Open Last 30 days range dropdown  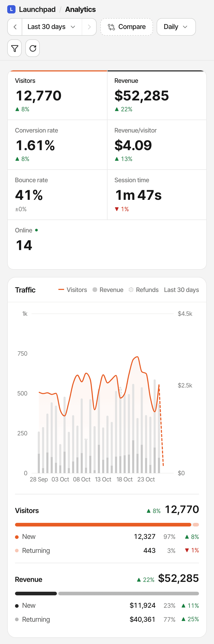click(x=52, y=27)
